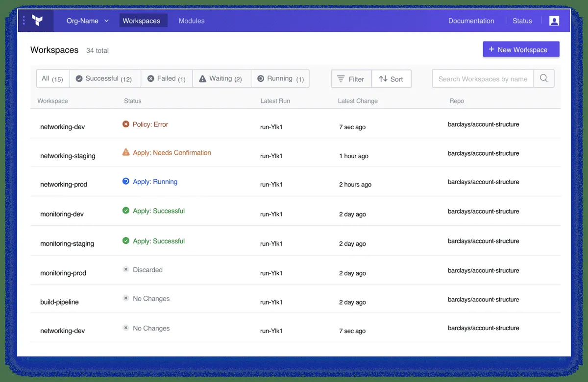Click the green check icon for monitoring-dev
588x382 pixels.
(126, 211)
